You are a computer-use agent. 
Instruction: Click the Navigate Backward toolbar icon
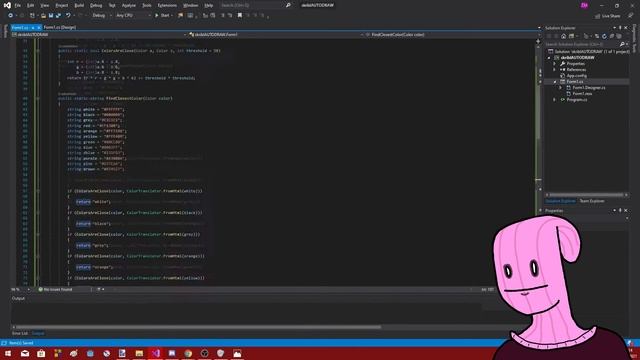click(11, 16)
